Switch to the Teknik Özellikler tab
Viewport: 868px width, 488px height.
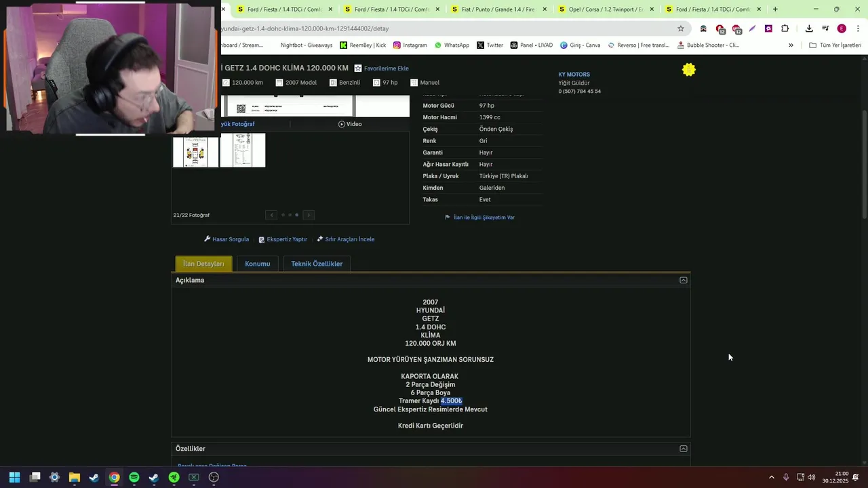point(317,264)
